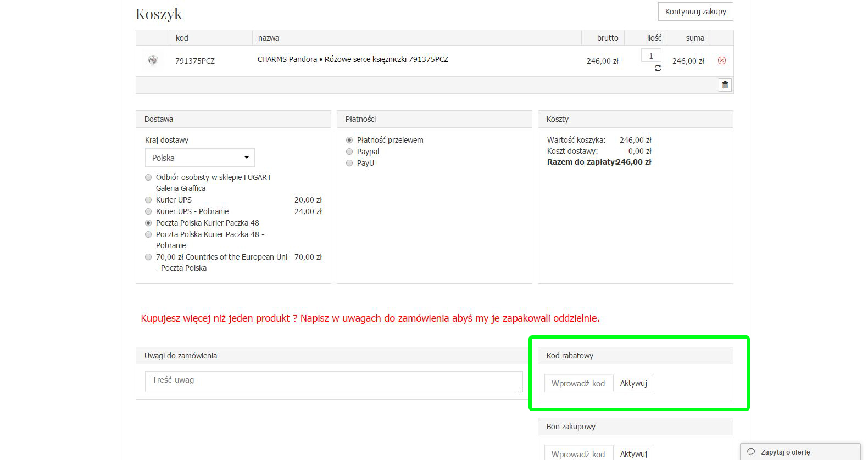
Task: Click the nazwa column header
Action: pos(269,38)
